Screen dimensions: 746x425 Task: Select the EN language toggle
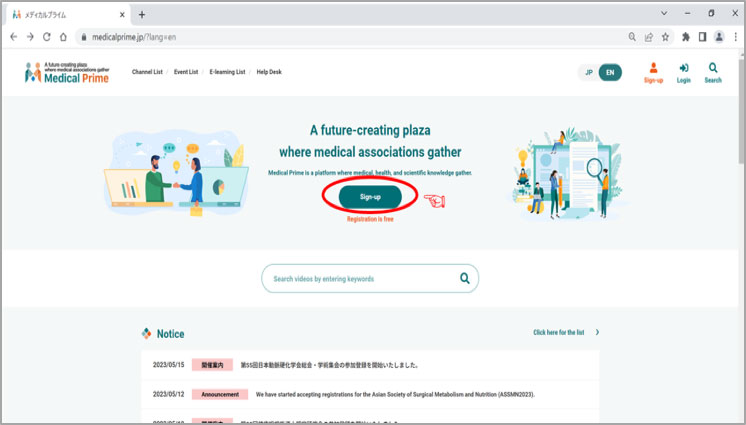pyautogui.click(x=610, y=72)
